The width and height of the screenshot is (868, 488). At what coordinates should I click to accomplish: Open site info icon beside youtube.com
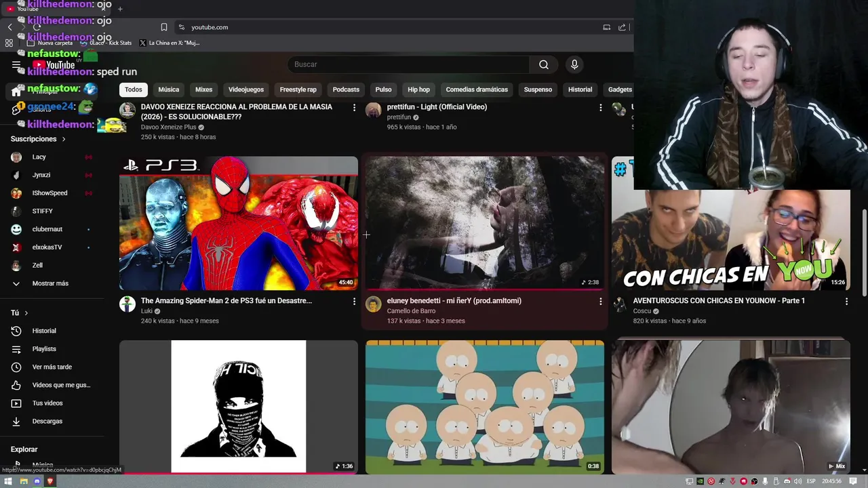(181, 27)
